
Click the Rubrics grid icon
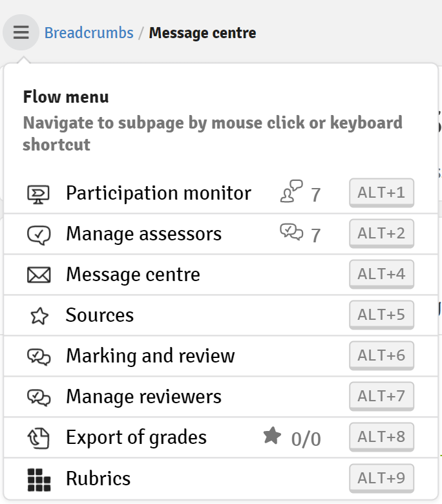pos(39,479)
